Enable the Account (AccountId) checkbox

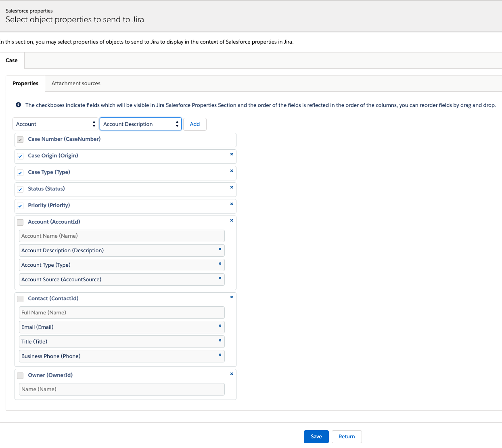[x=20, y=222]
